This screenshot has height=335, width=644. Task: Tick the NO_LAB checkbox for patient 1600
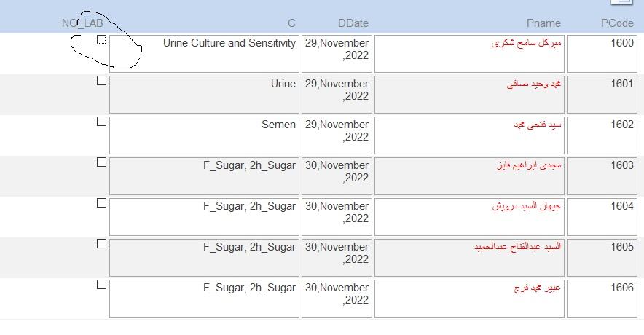coord(101,40)
